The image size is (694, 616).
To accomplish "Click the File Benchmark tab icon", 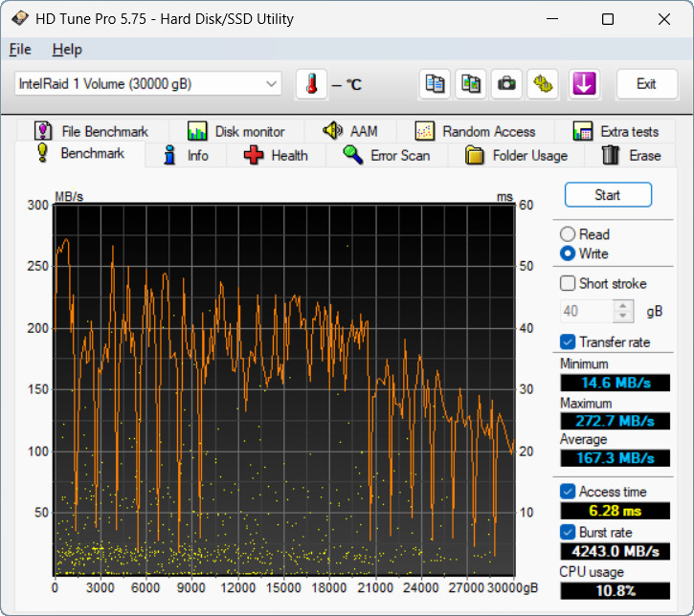I will tap(43, 131).
